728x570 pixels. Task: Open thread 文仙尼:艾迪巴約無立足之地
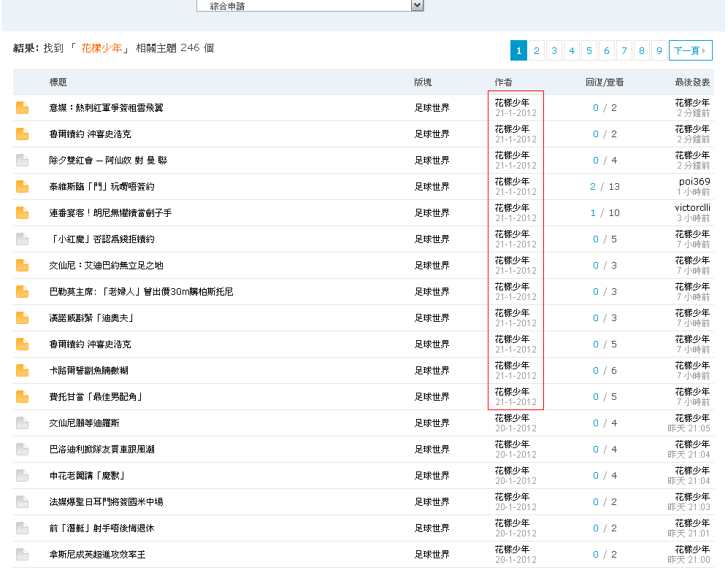[106, 266]
